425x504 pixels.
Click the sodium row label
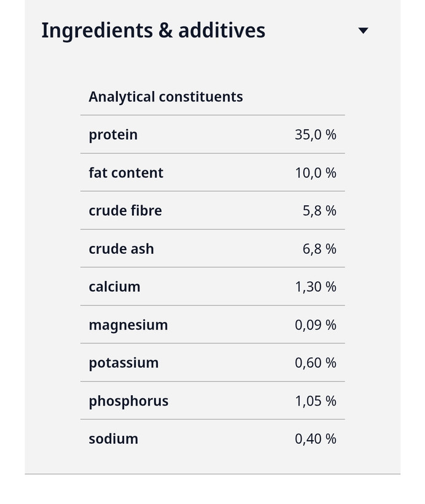click(x=114, y=439)
